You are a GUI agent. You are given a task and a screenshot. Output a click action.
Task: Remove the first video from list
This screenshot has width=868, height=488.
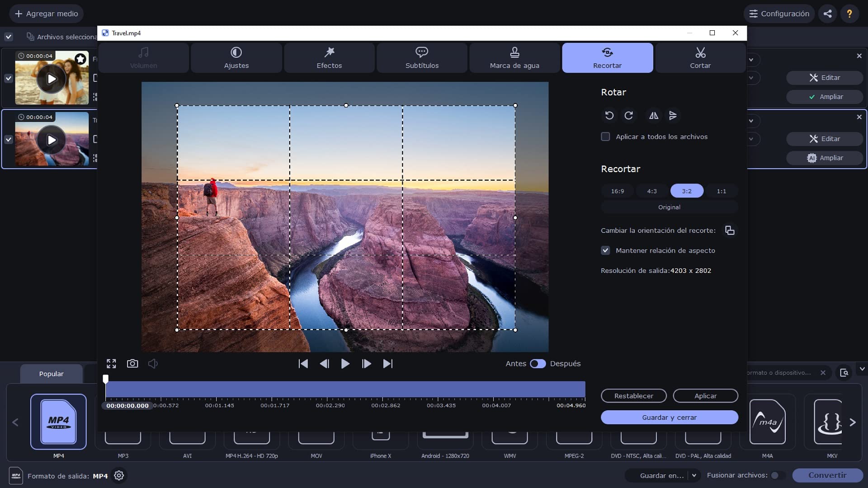859,56
